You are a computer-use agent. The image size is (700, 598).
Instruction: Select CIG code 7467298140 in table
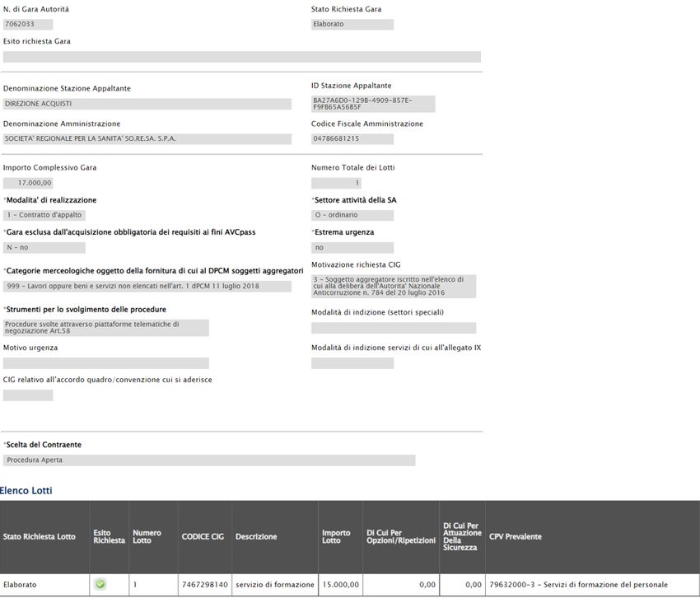[x=203, y=584]
